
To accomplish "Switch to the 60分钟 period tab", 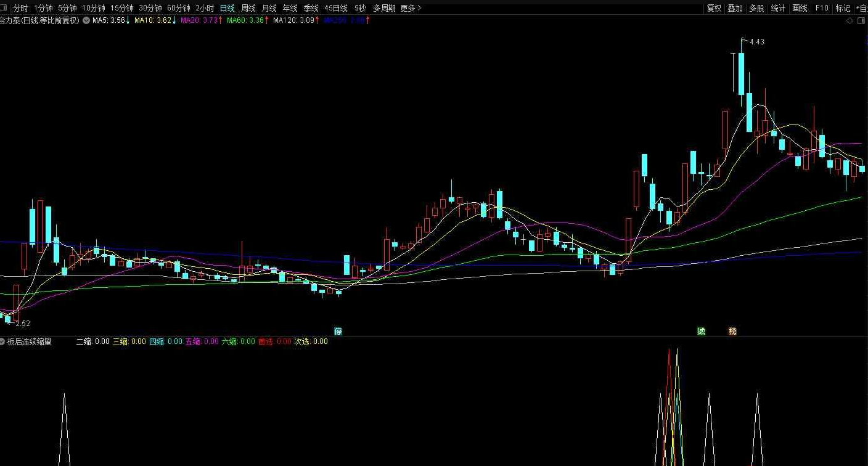I will pyautogui.click(x=178, y=8).
